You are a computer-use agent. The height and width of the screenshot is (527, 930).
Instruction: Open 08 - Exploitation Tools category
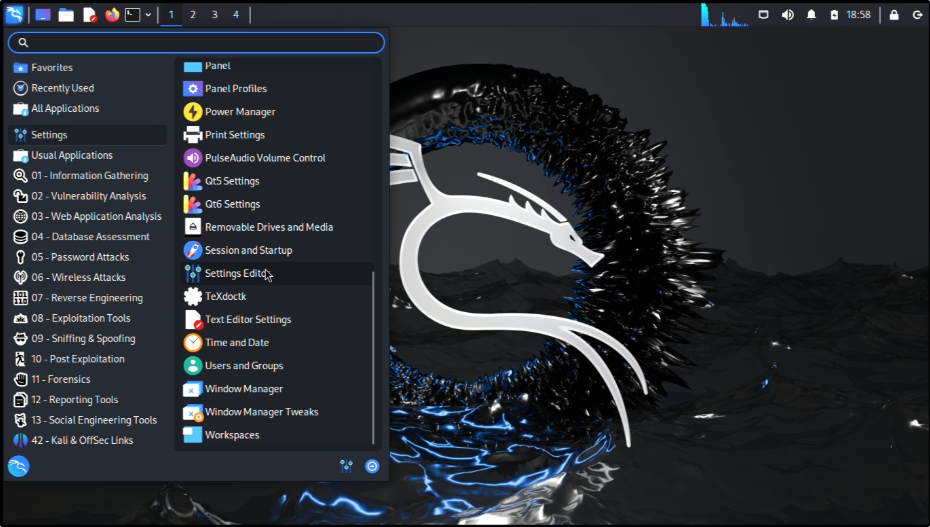tap(87, 318)
